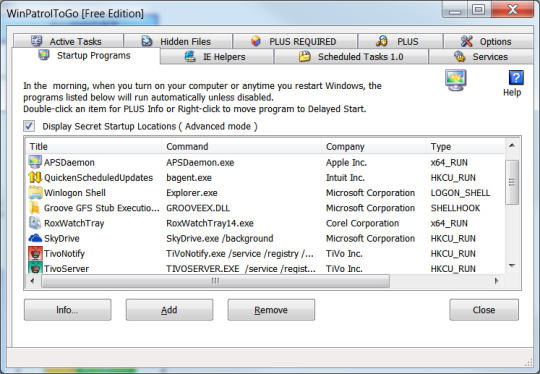540x374 pixels.
Task: Click the Info... button
Action: [x=68, y=310]
